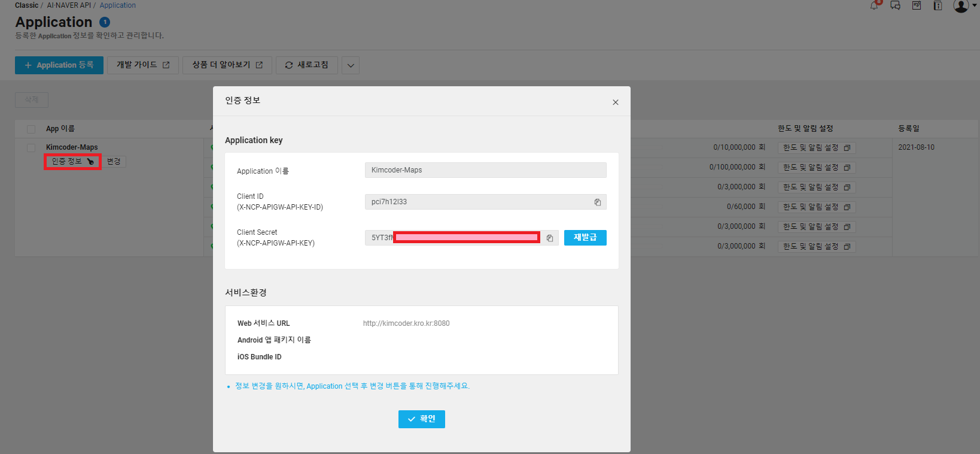The image size is (980, 454).
Task: Click the 등록일 column header
Action: click(x=909, y=129)
